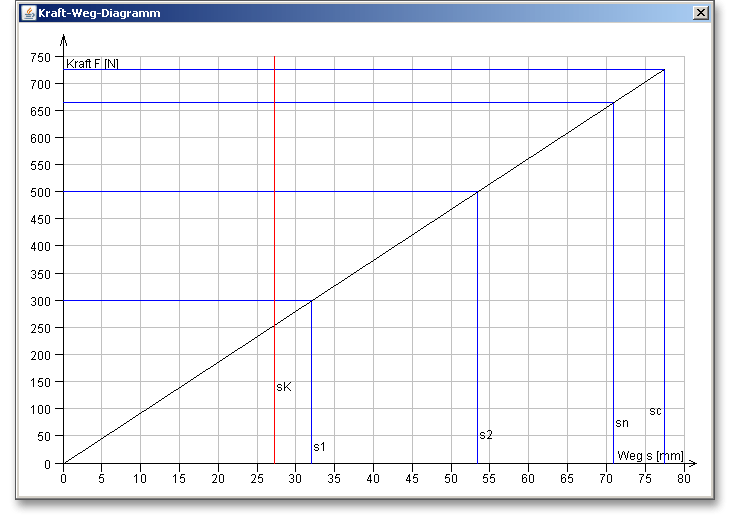Click the point where 500 N meets s2
The width and height of the screenshot is (730, 515).
(477, 191)
